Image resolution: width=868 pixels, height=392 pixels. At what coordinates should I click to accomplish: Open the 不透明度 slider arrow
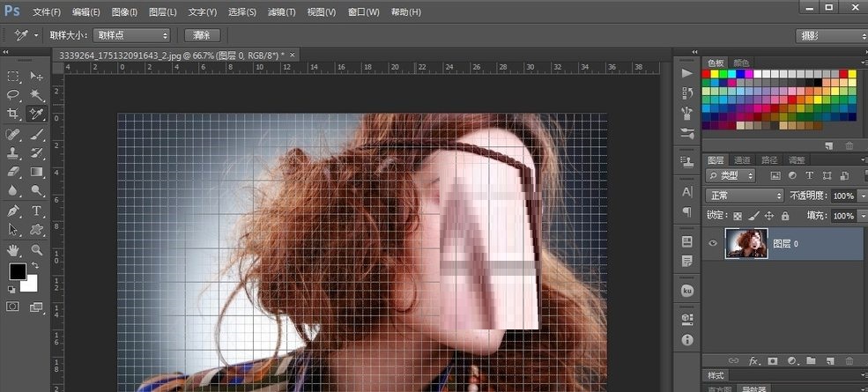pyautogui.click(x=862, y=196)
